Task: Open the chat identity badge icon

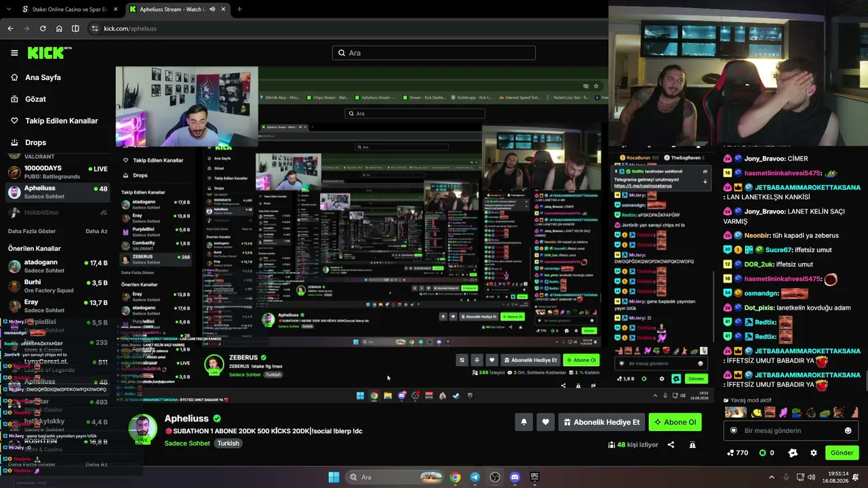Action: (734, 430)
